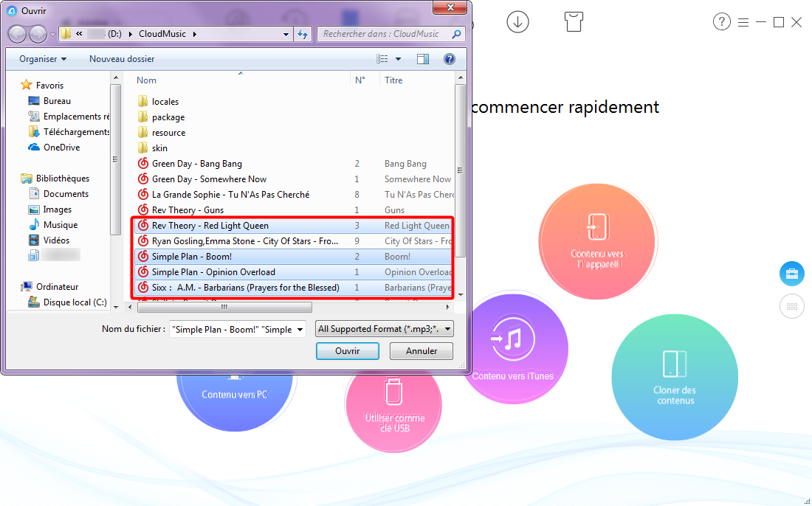Open the recent locations dropdown arrow
Screen dimensions: 812x506
pyautogui.click(x=52, y=35)
